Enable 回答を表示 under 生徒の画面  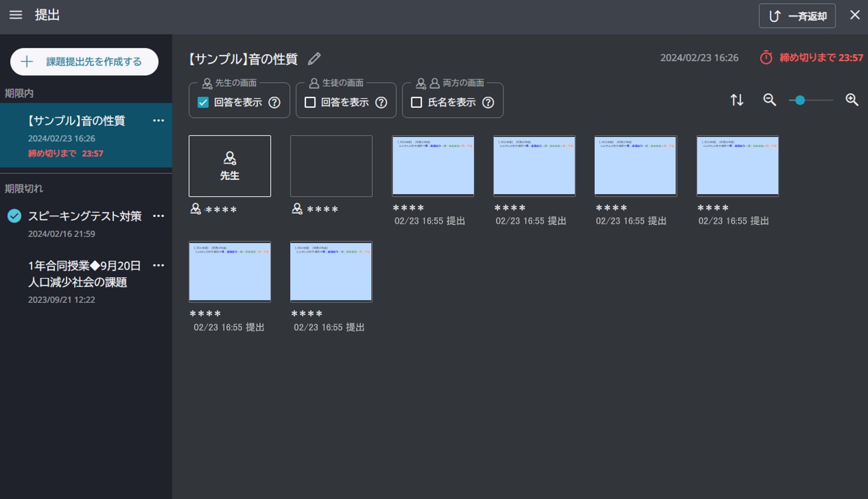coord(311,102)
